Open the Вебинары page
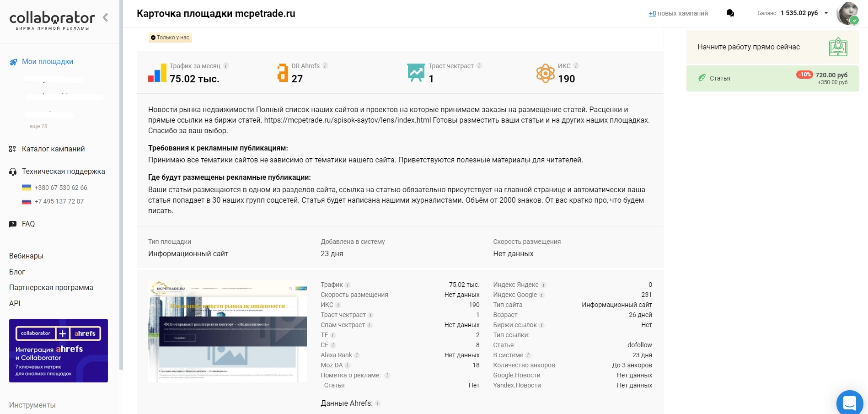Screen dimensions: 868x414 26,256
